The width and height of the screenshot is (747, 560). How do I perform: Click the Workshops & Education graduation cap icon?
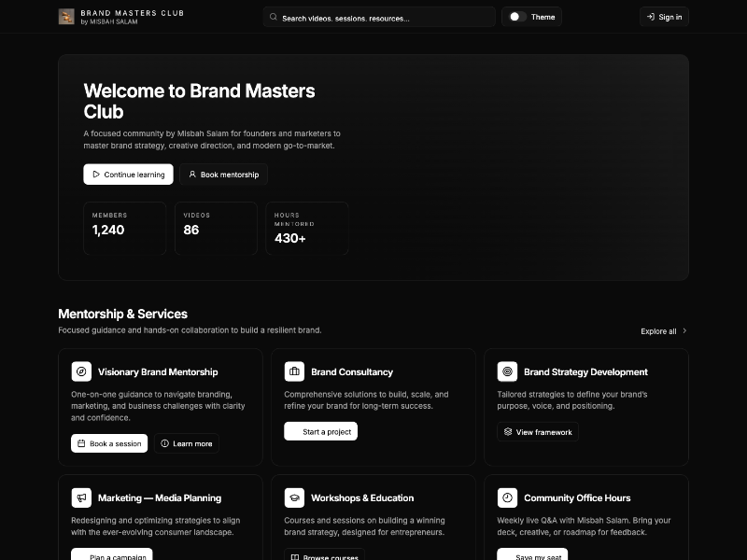(294, 497)
